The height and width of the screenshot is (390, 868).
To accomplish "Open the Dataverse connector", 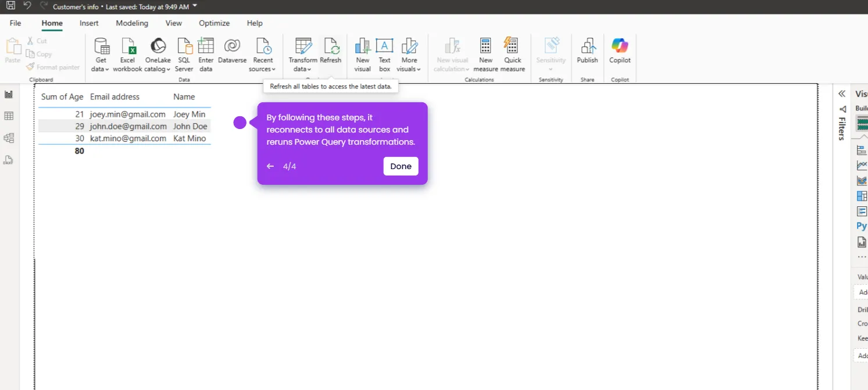I will pos(232,51).
